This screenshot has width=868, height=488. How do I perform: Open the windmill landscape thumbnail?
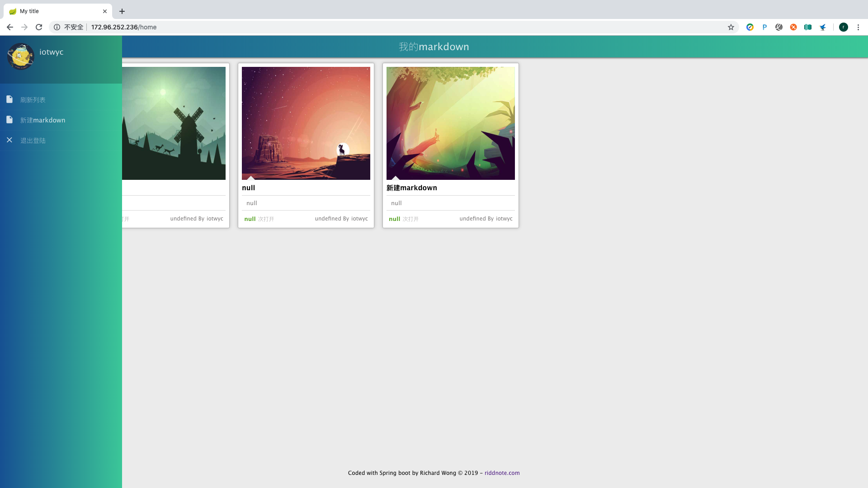174,123
